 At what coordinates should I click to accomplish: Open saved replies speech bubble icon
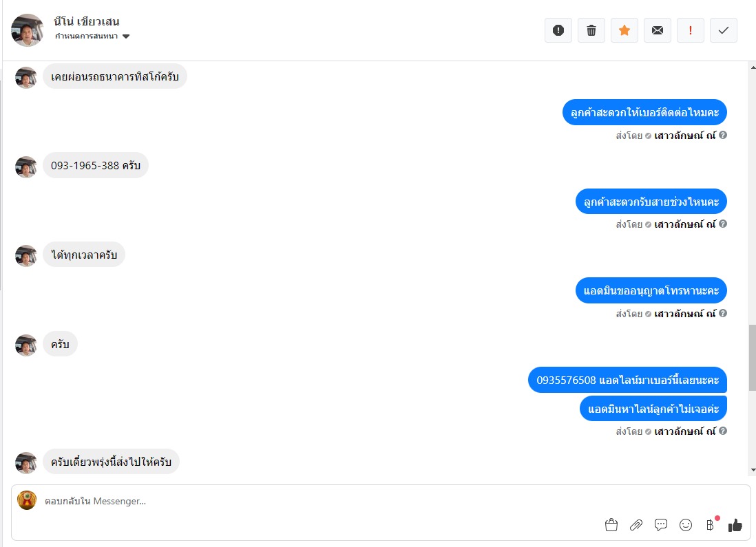[660, 525]
